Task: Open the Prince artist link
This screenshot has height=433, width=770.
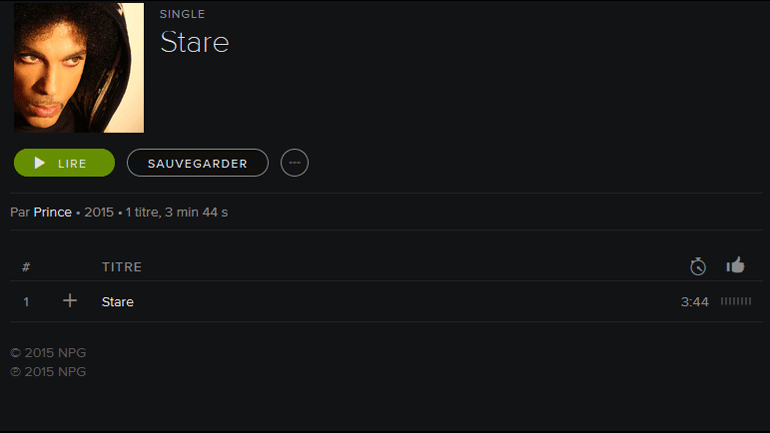Action: [x=53, y=212]
